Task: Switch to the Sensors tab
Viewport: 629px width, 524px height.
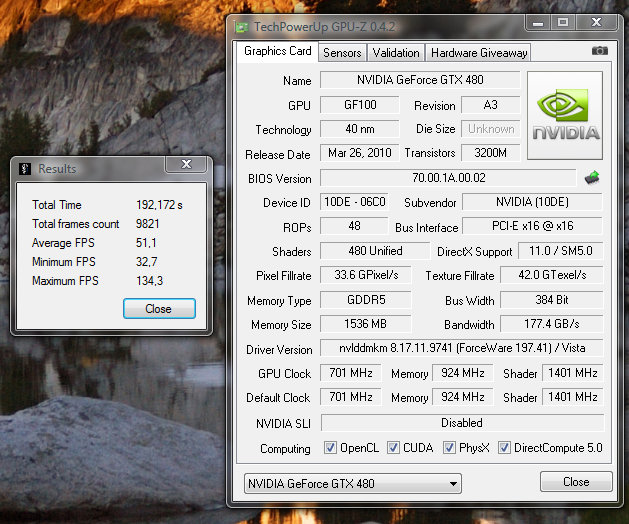Action: point(342,53)
